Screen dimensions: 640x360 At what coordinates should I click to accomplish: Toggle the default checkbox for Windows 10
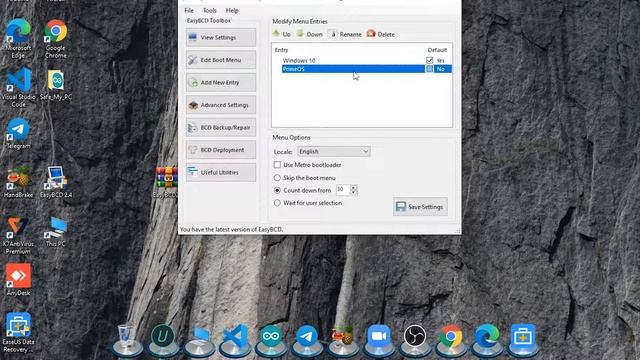(429, 60)
